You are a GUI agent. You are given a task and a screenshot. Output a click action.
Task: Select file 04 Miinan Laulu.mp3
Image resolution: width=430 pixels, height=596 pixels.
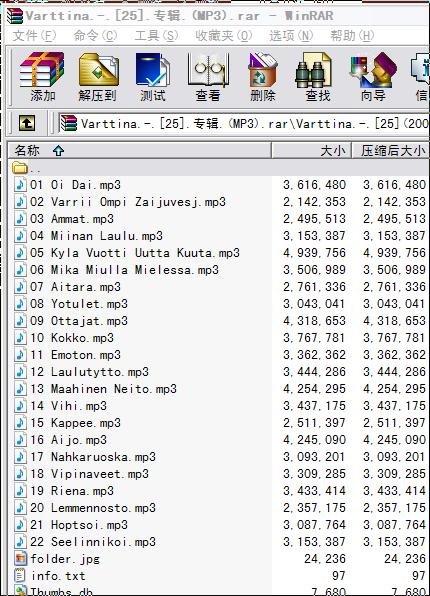tap(96, 236)
